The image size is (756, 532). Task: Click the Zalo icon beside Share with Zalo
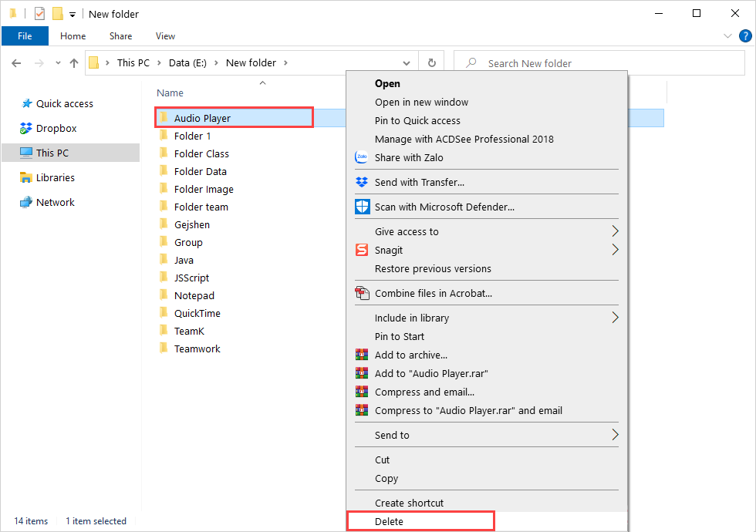coord(362,157)
